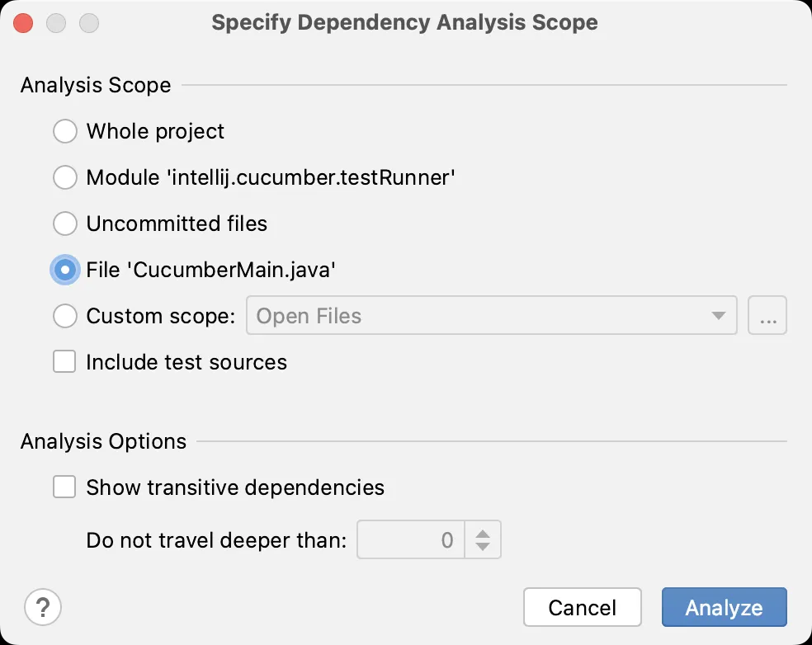Toggle Show transitive dependencies checkbox
This screenshot has width=812, height=645.
pyautogui.click(x=64, y=487)
